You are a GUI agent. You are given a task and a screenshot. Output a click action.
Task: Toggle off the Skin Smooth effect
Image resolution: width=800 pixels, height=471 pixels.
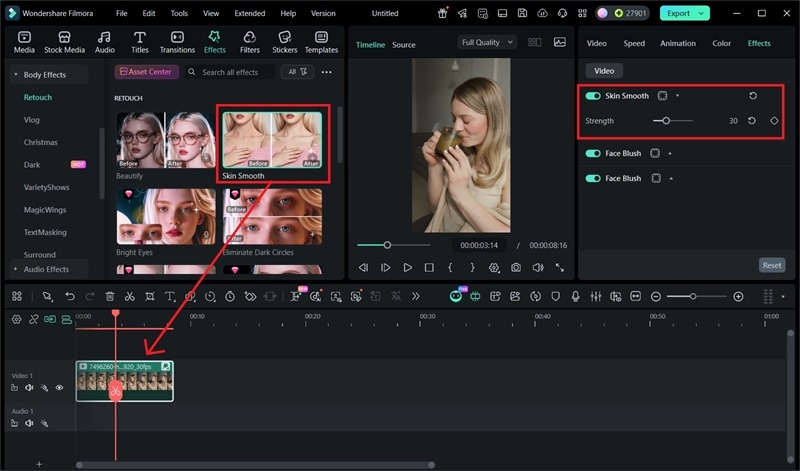click(x=593, y=96)
